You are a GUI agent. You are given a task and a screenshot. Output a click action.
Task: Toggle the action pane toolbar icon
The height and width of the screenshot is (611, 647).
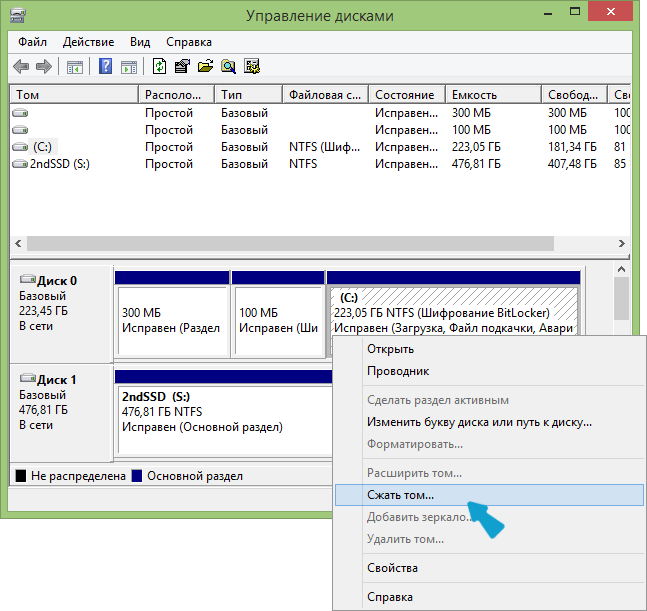(x=129, y=66)
